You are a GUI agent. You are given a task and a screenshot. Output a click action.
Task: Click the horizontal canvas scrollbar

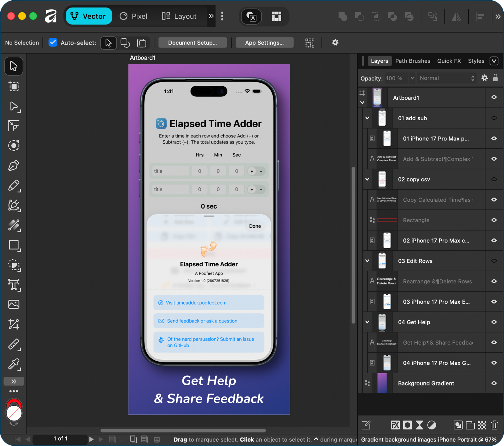coord(183,430)
